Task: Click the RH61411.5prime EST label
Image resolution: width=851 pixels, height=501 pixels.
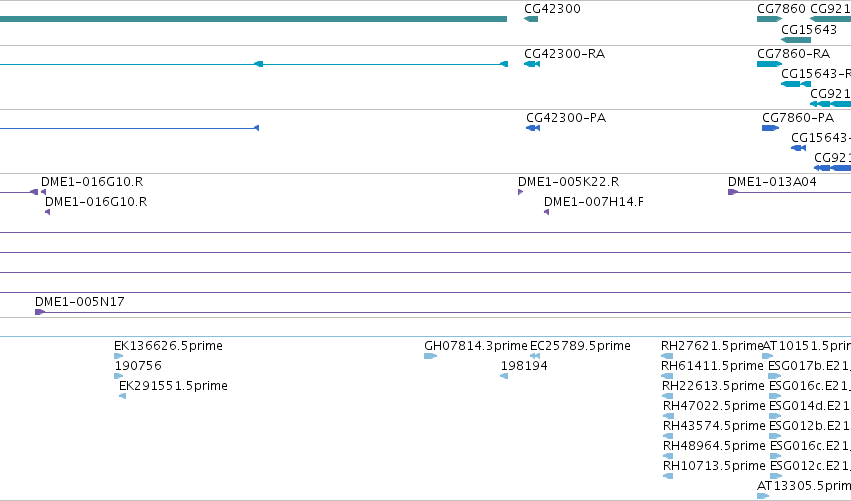Action: [712, 366]
